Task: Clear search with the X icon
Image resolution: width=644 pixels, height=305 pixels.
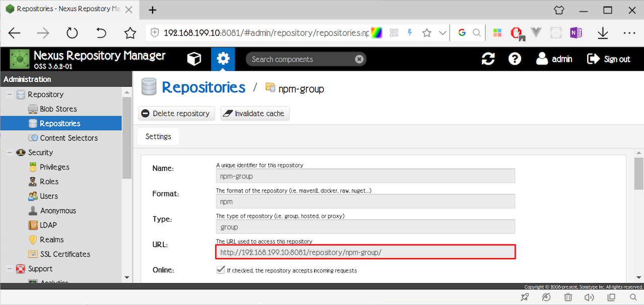Action: click(359, 59)
